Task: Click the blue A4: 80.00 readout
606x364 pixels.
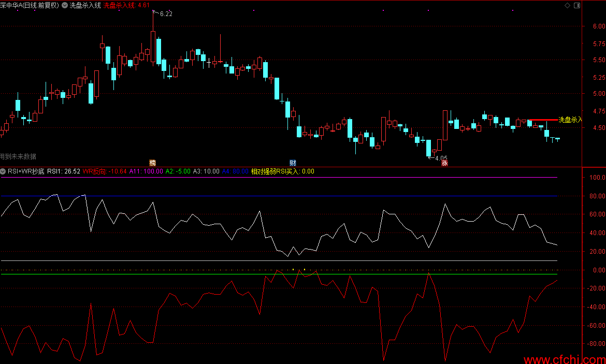Action: 235,171
